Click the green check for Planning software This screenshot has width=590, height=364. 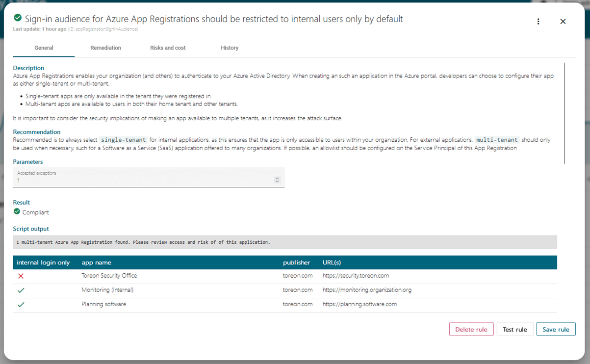tap(21, 305)
